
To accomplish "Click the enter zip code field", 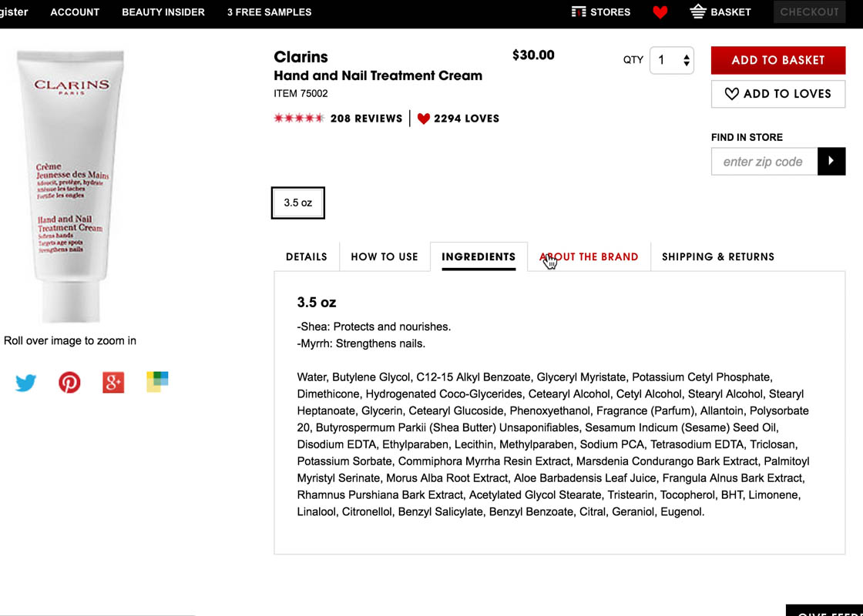I will point(764,162).
